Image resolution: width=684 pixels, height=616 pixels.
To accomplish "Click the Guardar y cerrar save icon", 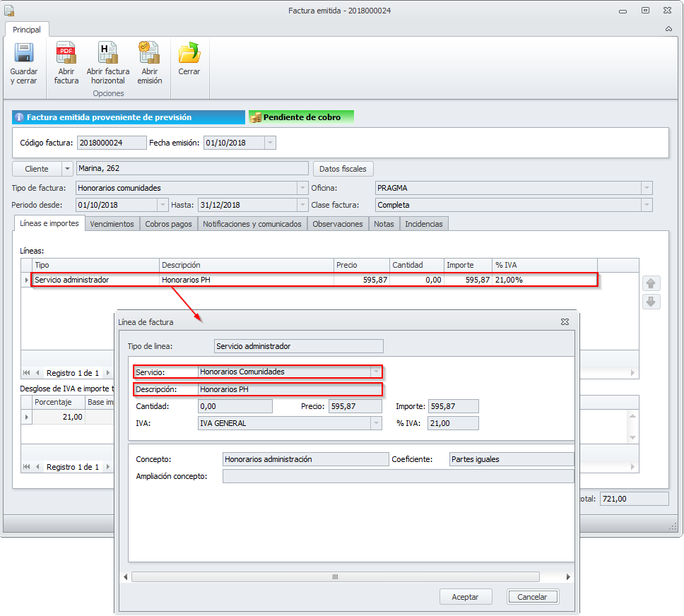I will coord(24,54).
